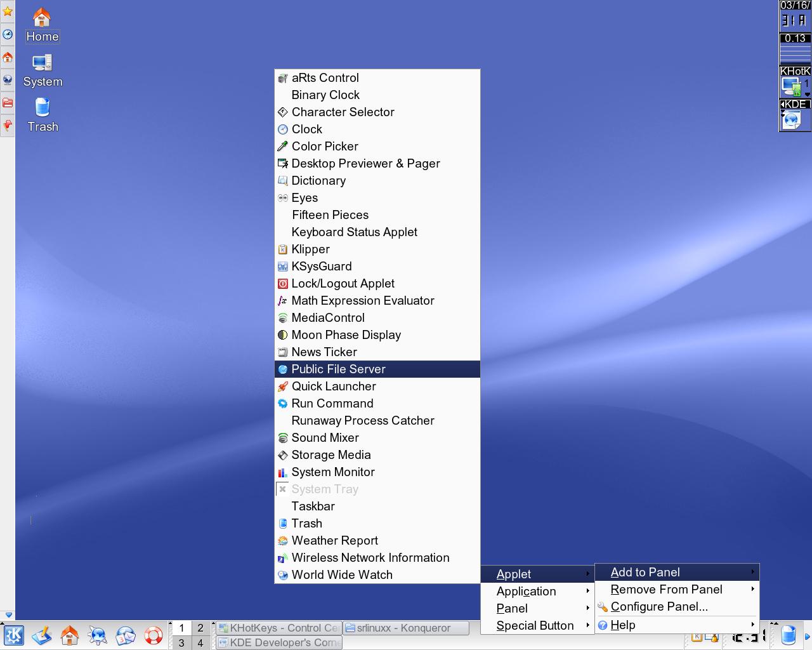Screen dimensions: 812x650
Task: Click the digital clock on the bottom panel
Action: [750, 636]
